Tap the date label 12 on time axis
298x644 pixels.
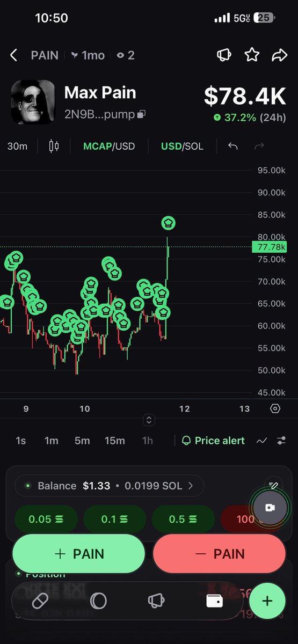click(x=184, y=409)
